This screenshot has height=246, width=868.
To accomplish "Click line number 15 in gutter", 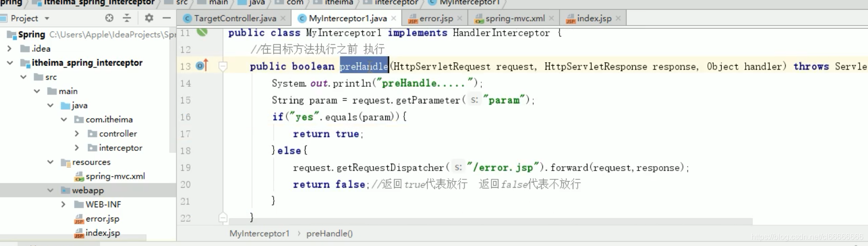I will click(186, 100).
